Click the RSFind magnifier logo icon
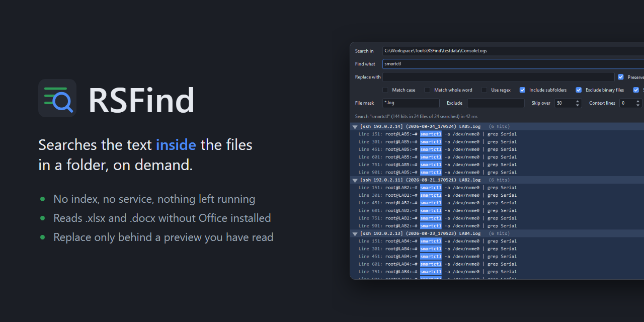Screen dimensions: 644x322 point(57,98)
